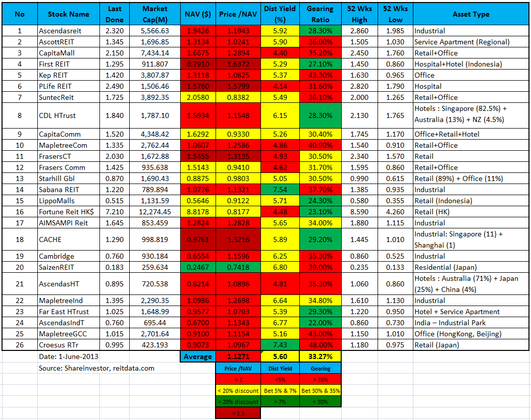Select LippoMalls gearing ratio 24.30%
531x420 pixels.
pos(321,201)
